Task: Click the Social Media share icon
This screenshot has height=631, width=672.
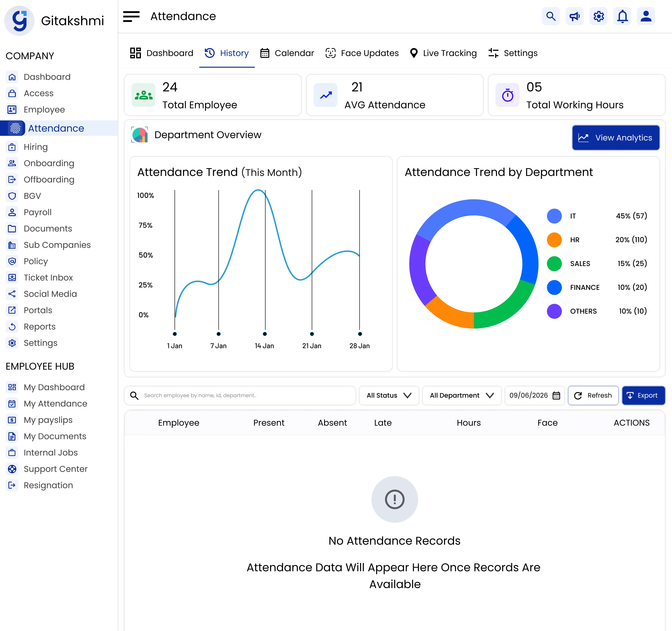Action: (x=12, y=294)
